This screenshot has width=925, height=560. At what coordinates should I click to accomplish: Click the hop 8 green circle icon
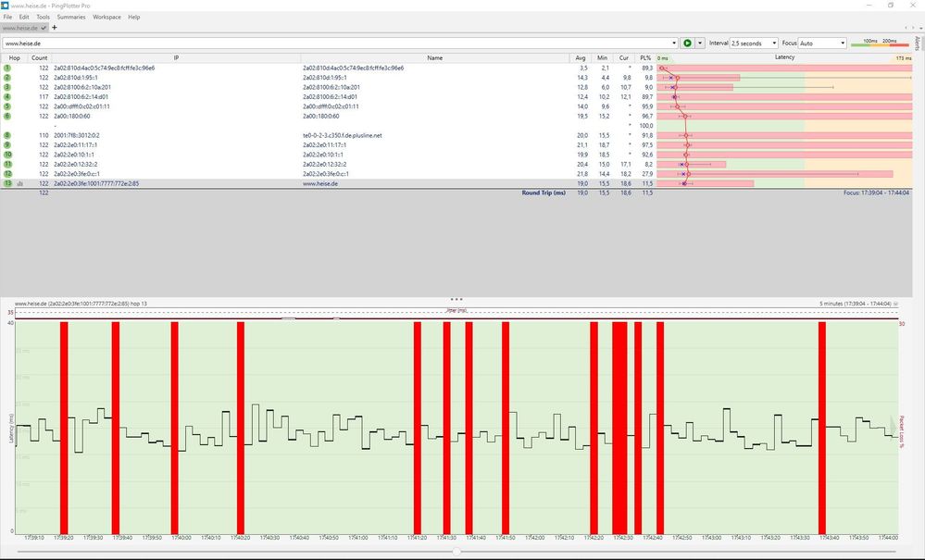tap(7, 135)
